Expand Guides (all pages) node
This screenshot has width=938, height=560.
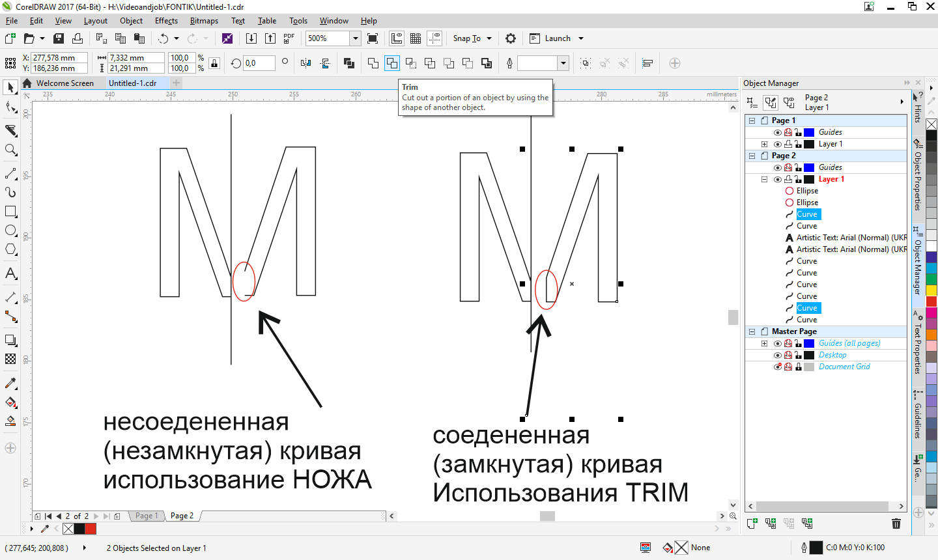coord(764,343)
